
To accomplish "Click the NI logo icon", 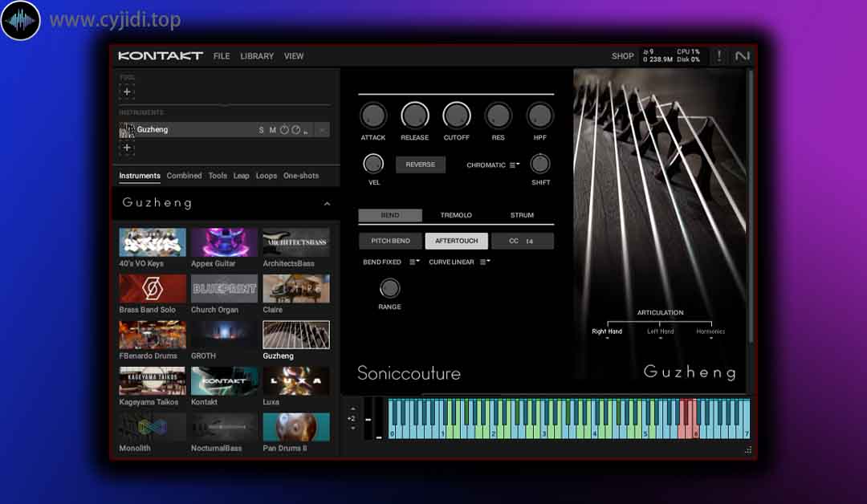I will click(742, 56).
